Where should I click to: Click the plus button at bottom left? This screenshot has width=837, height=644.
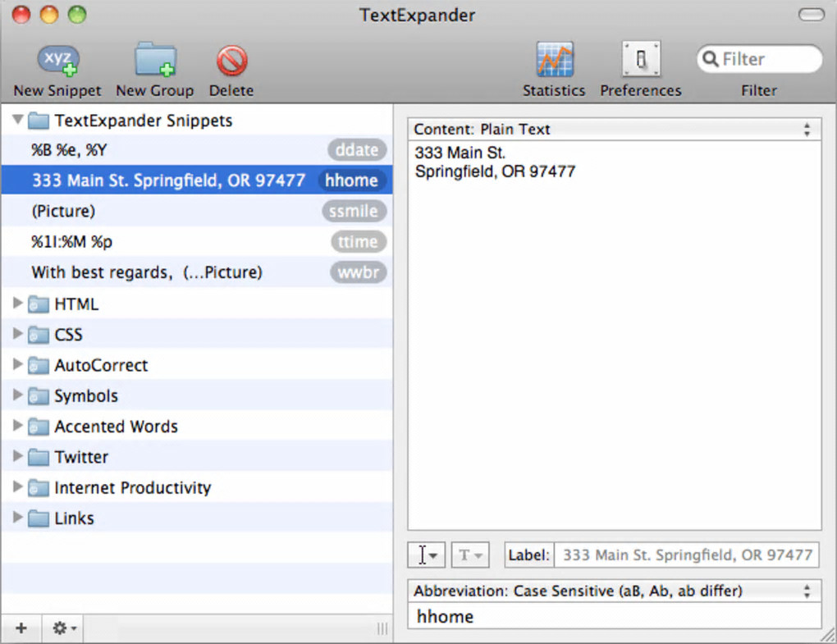(x=21, y=628)
